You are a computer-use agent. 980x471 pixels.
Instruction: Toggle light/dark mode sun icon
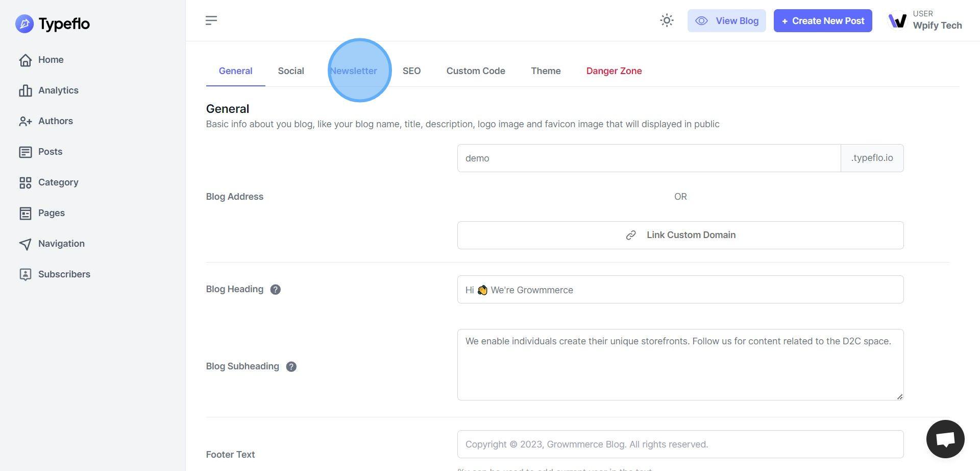click(667, 20)
